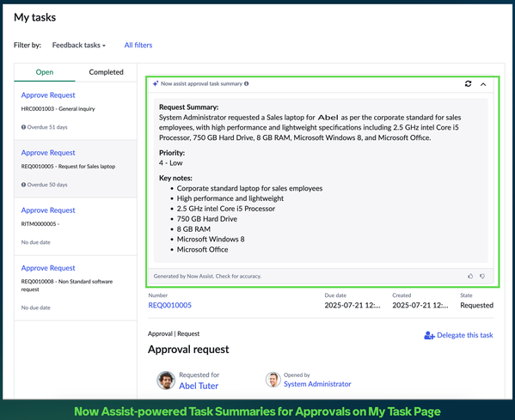
Task: Click '2.5 GHz intel Core i5 Processor' bullet
Action: tap(226, 209)
